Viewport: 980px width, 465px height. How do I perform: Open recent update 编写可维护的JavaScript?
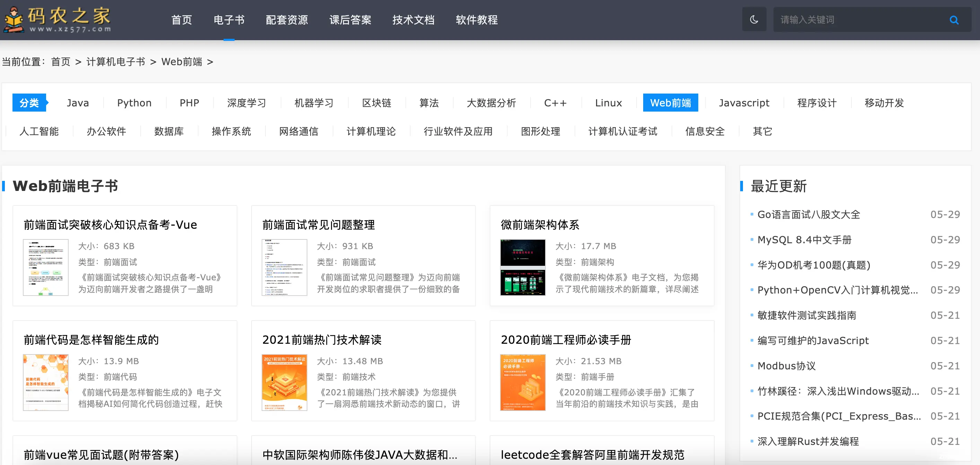813,340
